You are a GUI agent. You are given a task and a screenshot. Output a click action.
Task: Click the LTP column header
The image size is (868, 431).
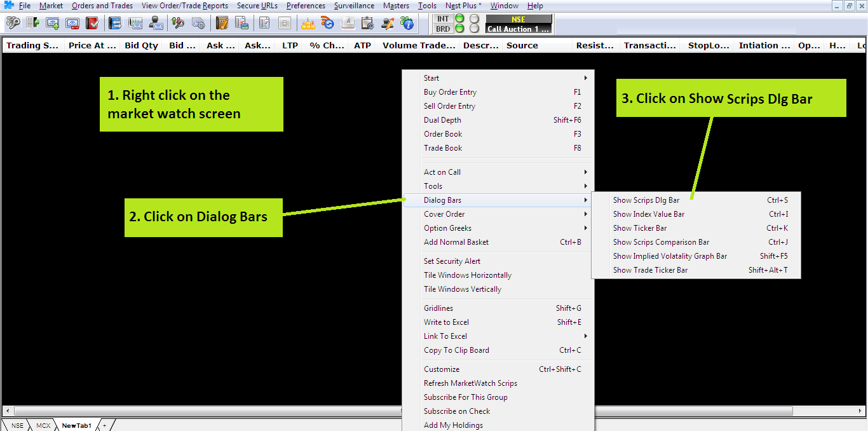pos(290,46)
